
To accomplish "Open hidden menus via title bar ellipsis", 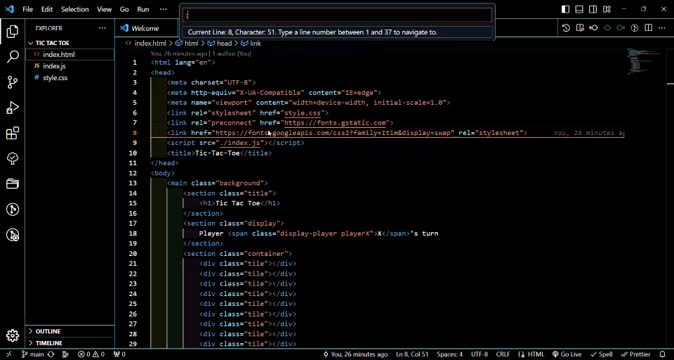I will 163,9.
